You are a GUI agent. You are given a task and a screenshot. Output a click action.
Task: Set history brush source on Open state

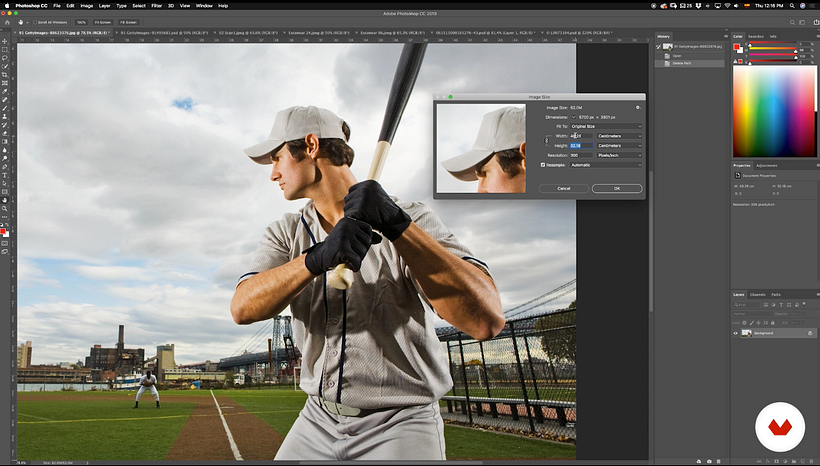(x=659, y=55)
